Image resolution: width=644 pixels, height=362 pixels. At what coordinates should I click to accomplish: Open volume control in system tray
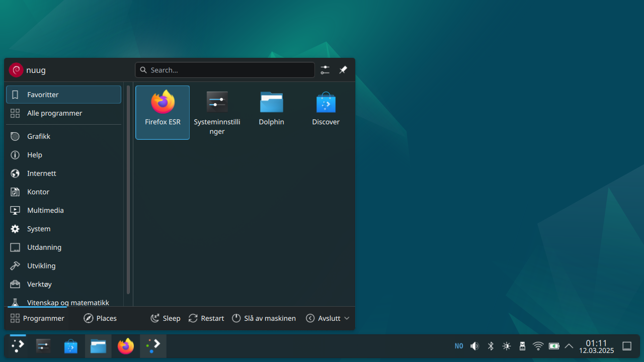474,346
